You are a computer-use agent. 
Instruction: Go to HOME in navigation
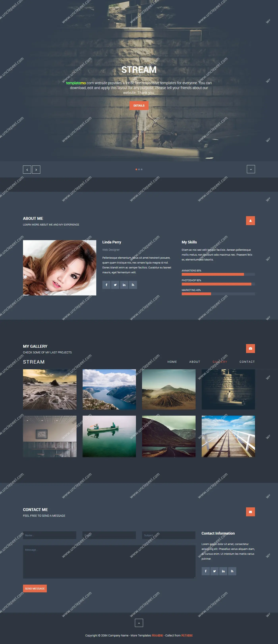[x=172, y=362]
